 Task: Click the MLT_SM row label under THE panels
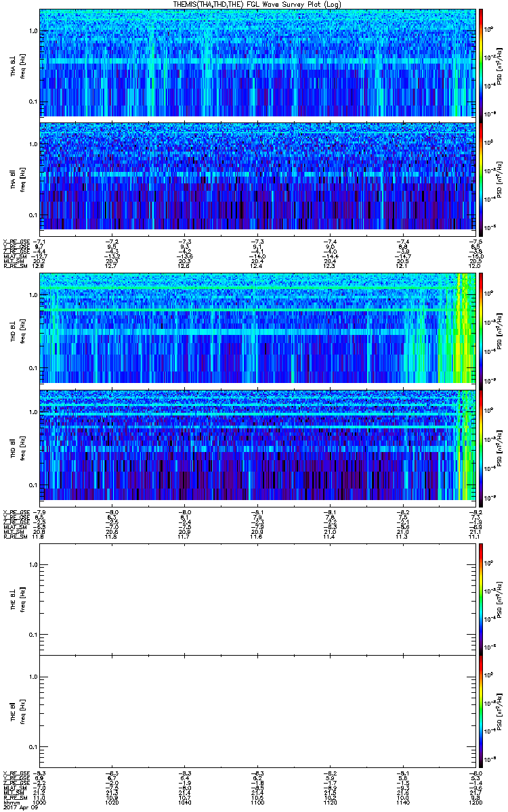tap(15, 793)
